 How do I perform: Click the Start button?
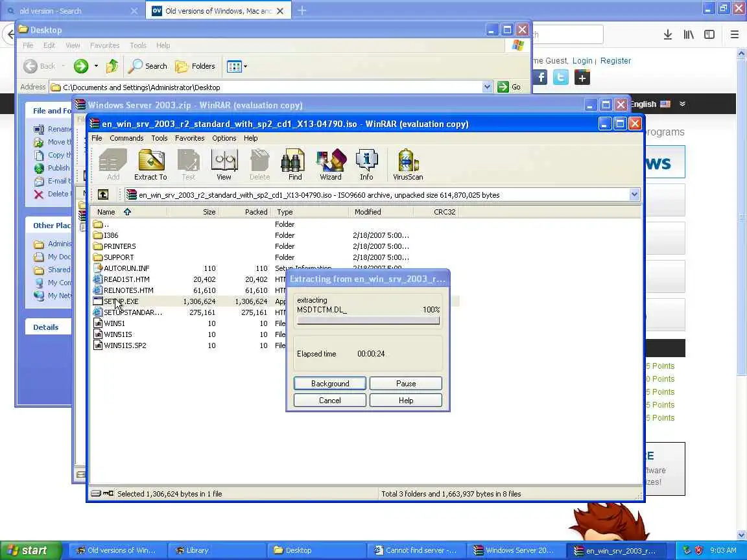pyautogui.click(x=31, y=550)
